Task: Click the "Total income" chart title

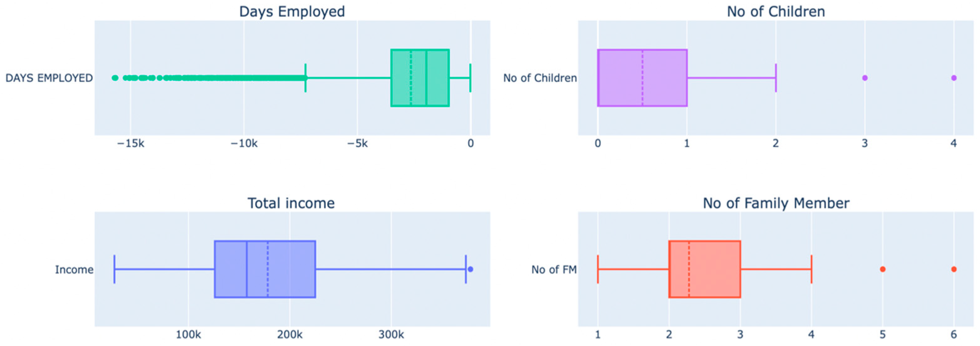Action: [291, 203]
